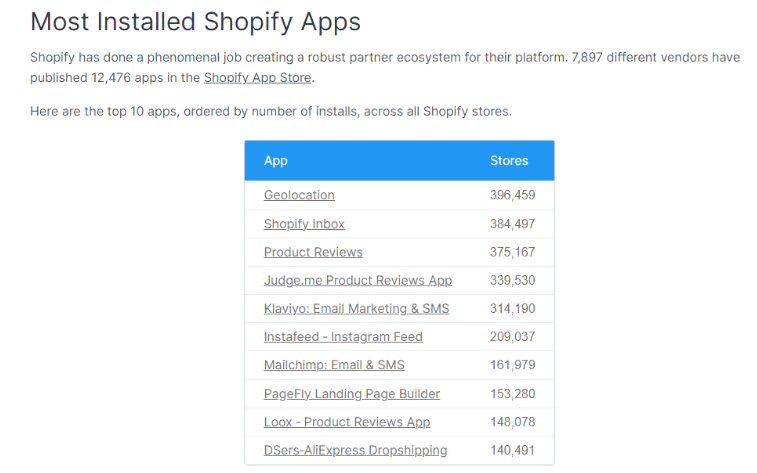Image resolution: width=757 pixels, height=473 pixels.
Task: Click the 'Here are the top 10 apps' sentence
Action: click(x=270, y=111)
